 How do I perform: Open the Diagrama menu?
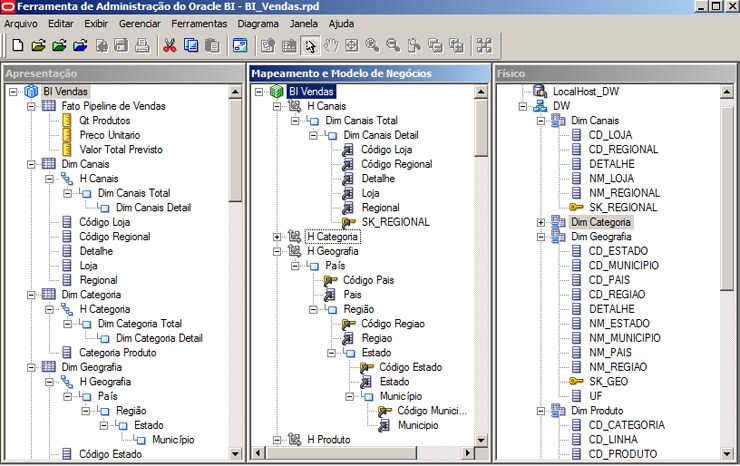pyautogui.click(x=258, y=24)
